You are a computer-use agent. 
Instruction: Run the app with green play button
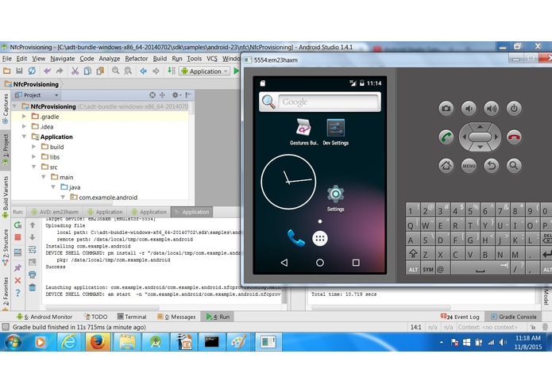[236, 71]
